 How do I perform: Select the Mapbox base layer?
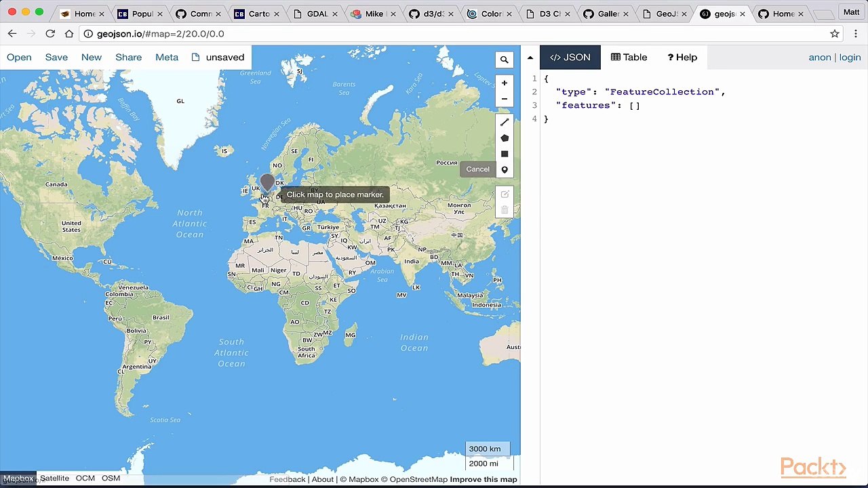pos(18,479)
